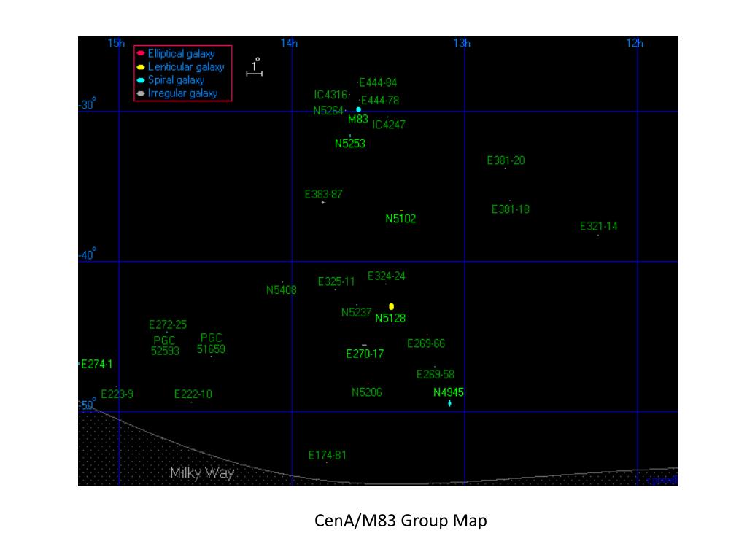Click the 12h right ascension label
This screenshot has height=560, width=747.
point(635,43)
